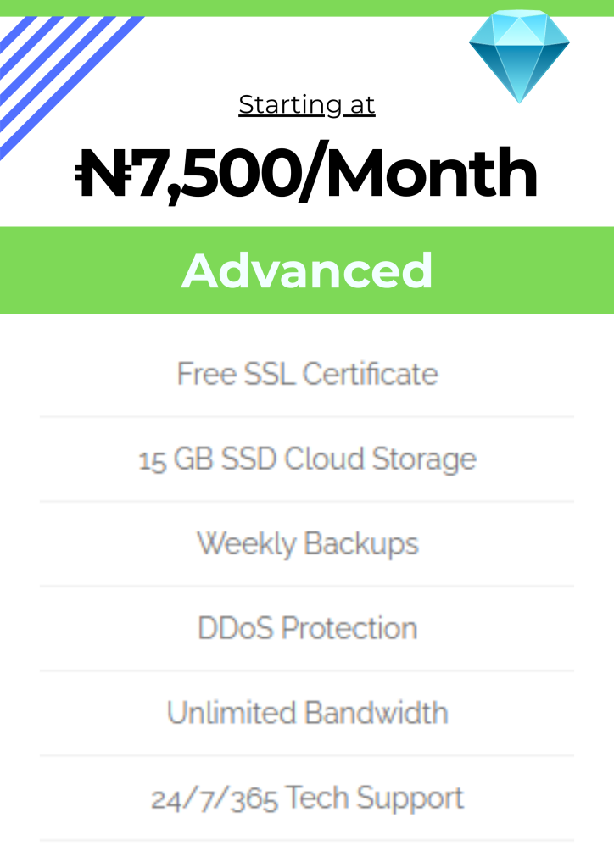
Task: Click the Naira currency symbol
Action: click(x=100, y=175)
